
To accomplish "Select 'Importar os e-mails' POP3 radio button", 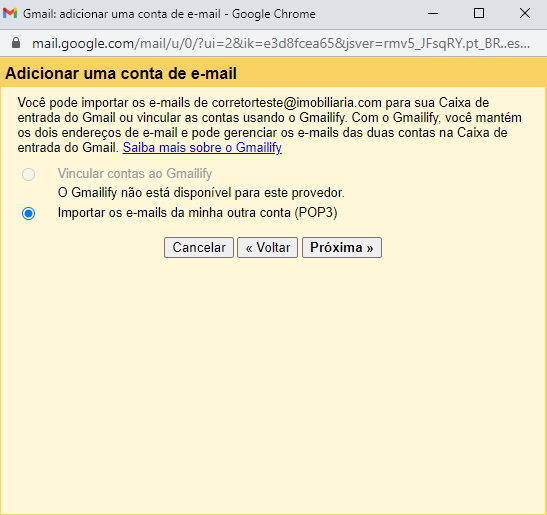I will click(x=28, y=213).
